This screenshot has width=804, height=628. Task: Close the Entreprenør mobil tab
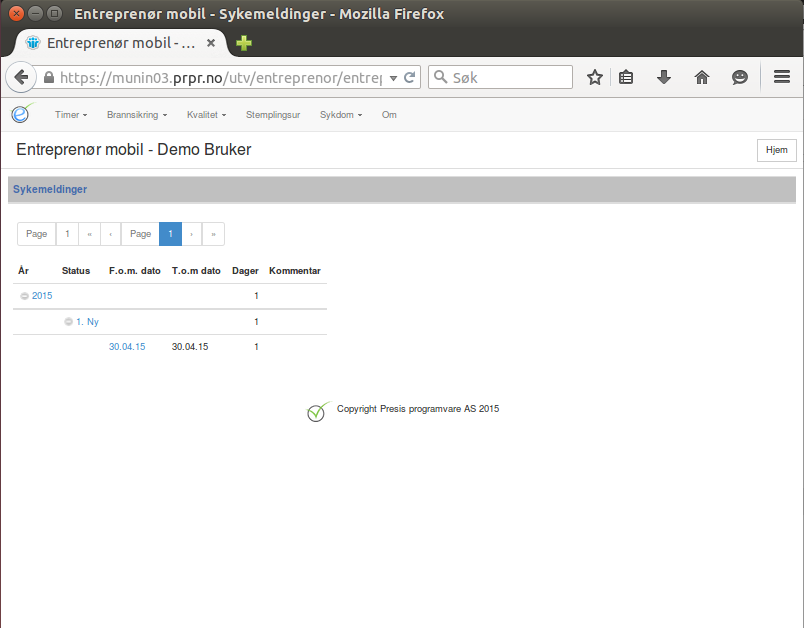pos(211,43)
